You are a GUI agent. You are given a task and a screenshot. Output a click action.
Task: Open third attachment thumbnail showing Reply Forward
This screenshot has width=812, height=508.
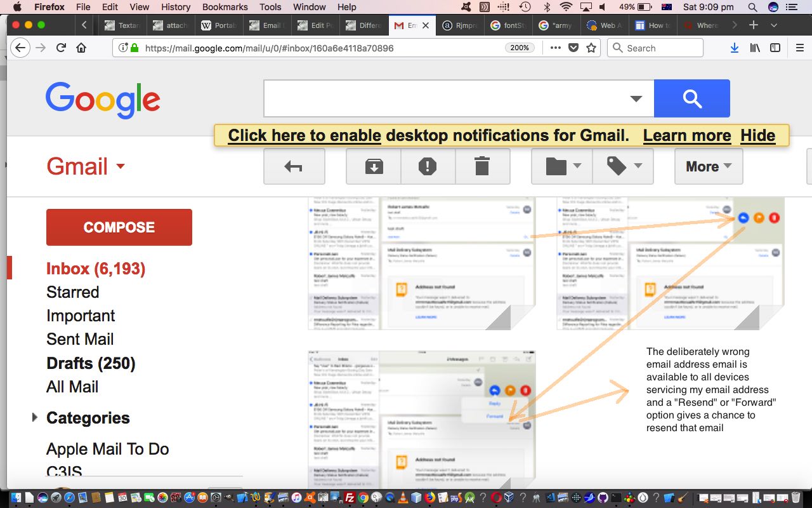coord(422,419)
